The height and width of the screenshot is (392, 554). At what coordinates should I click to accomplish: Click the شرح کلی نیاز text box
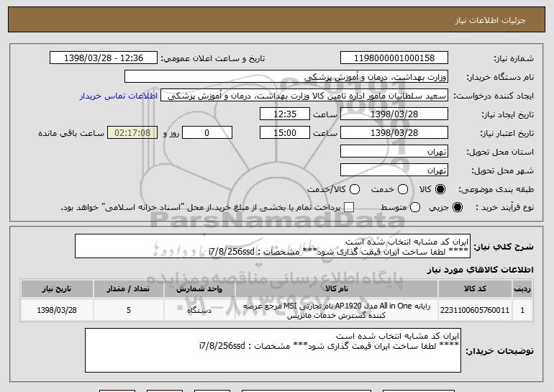[273, 246]
